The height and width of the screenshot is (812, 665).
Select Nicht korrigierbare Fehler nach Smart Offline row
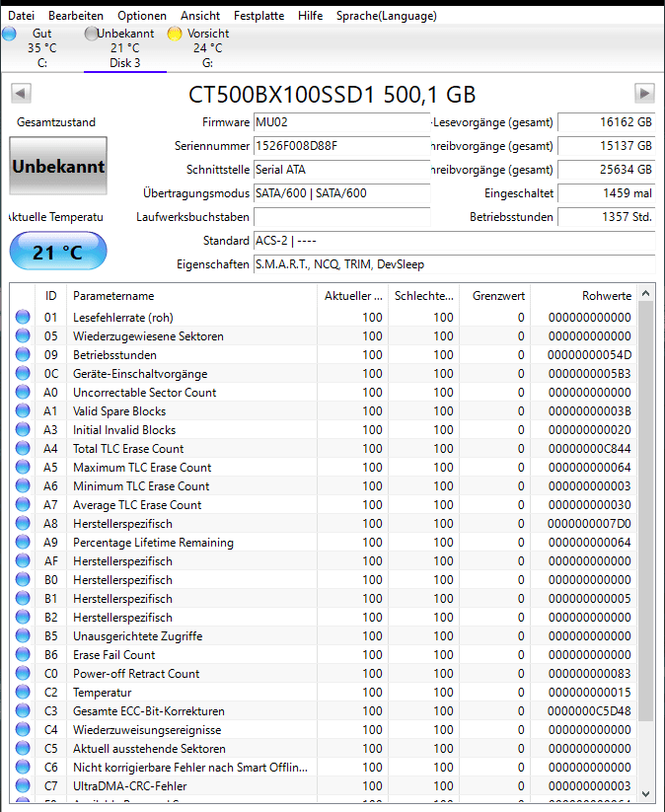324,767
